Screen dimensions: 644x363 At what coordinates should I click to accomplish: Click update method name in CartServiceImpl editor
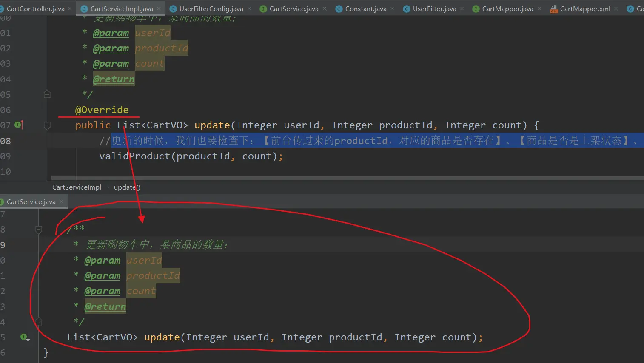coord(212,125)
